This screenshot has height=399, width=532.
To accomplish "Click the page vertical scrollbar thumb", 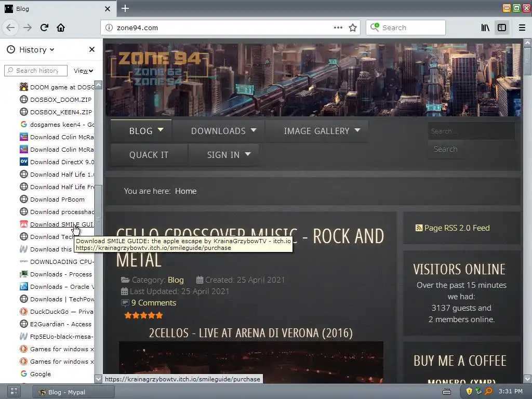I will [x=527, y=61].
